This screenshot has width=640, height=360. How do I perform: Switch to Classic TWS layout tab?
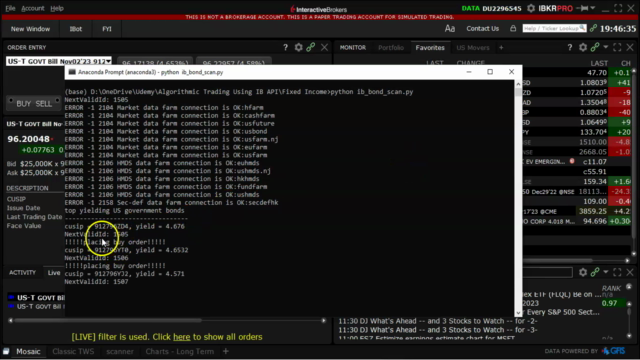click(x=73, y=351)
